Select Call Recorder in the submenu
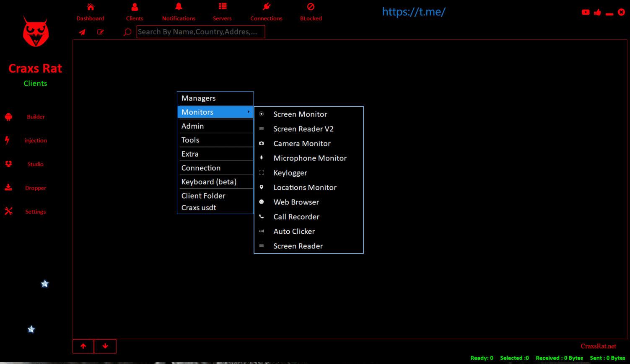The height and width of the screenshot is (364, 630). tap(309, 217)
